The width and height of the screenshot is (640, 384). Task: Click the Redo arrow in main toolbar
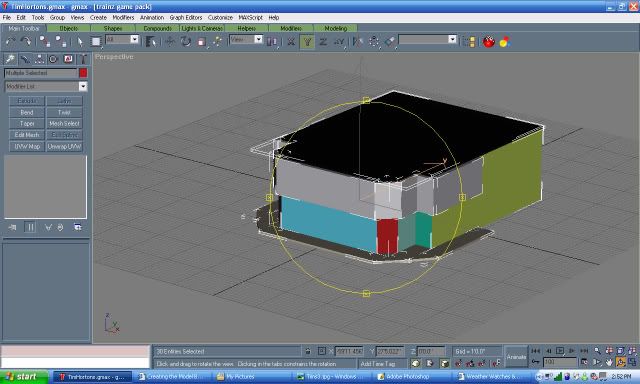click(x=26, y=41)
